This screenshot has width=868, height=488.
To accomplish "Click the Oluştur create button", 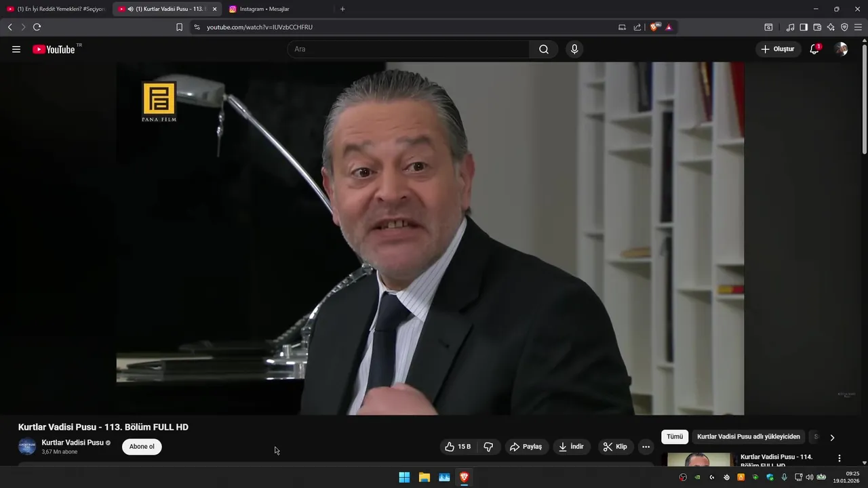I will tap(778, 49).
